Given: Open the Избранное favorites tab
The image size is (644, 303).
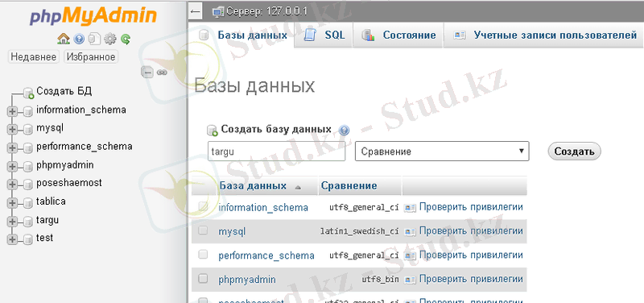Looking at the screenshot, I should pos(91,56).
